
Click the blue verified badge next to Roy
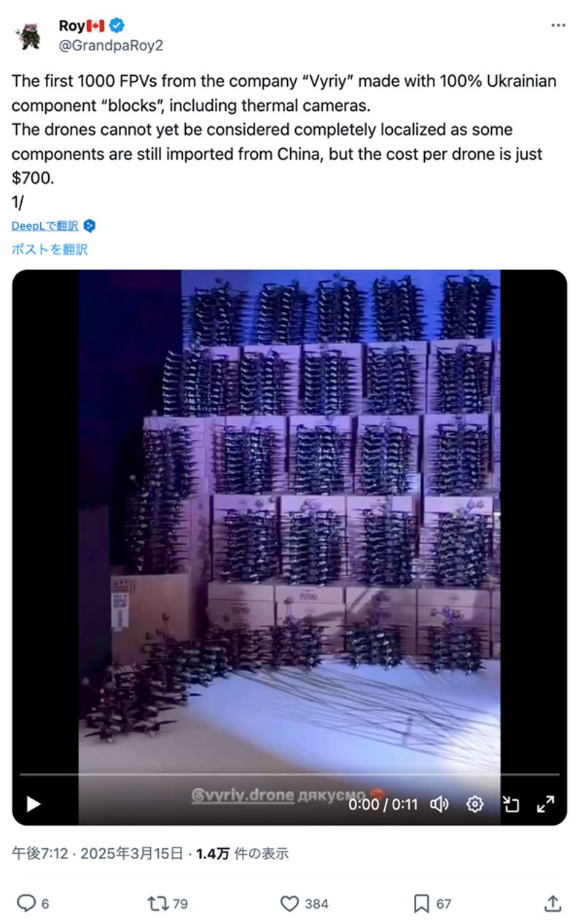117,26
